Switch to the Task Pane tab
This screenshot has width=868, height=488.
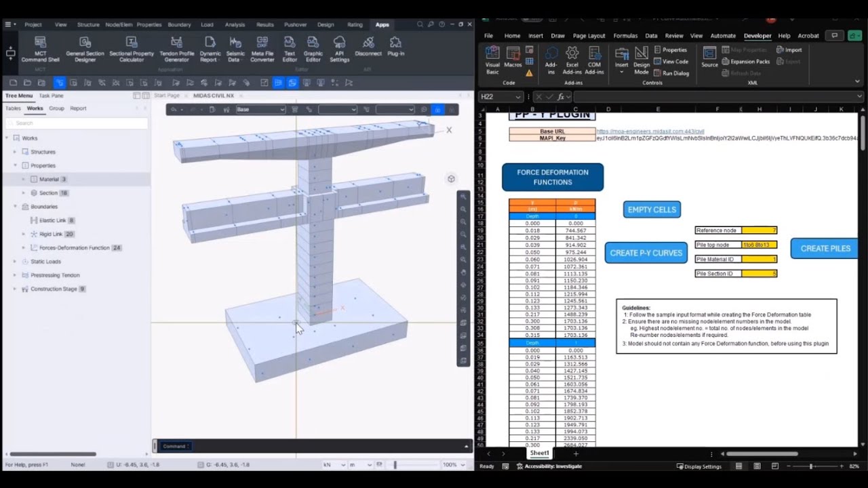(51, 96)
